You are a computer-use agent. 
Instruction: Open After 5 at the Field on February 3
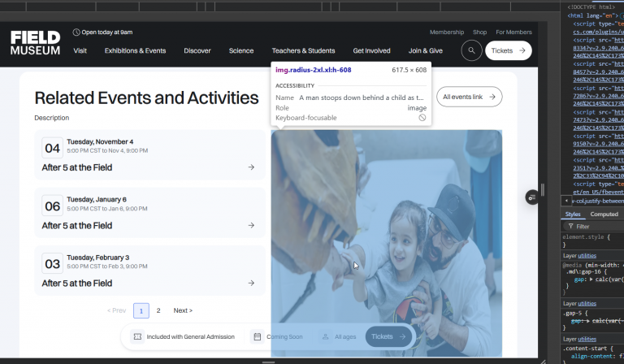tap(149, 271)
